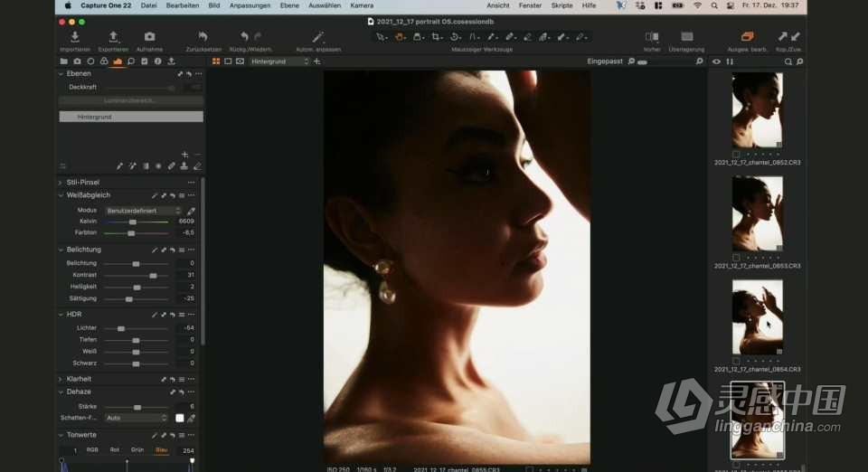The width and height of the screenshot is (868, 472).
Task: Open the Hintergrund layer selector dropdown
Action: click(x=279, y=61)
